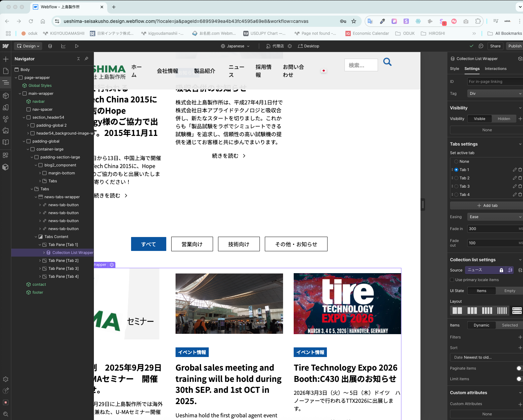Check Use primary locale items

452,280
